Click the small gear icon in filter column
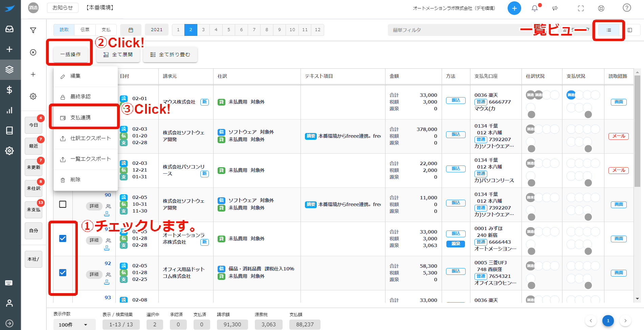This screenshot has height=330, width=644. (33, 96)
